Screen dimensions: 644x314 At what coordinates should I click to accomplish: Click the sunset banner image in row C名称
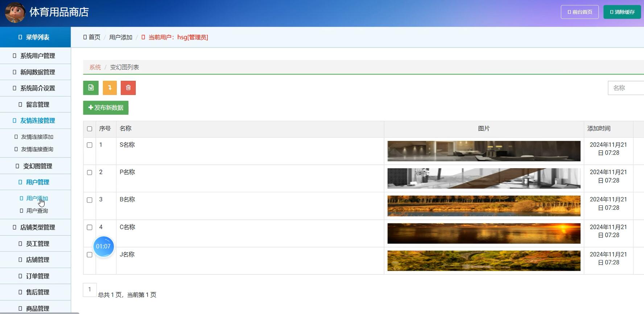pos(484,233)
